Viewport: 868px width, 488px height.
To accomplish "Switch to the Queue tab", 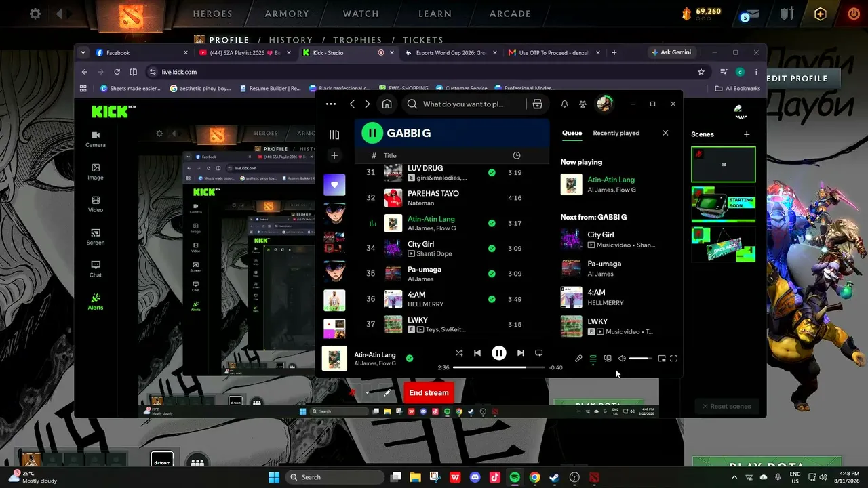I will point(572,133).
